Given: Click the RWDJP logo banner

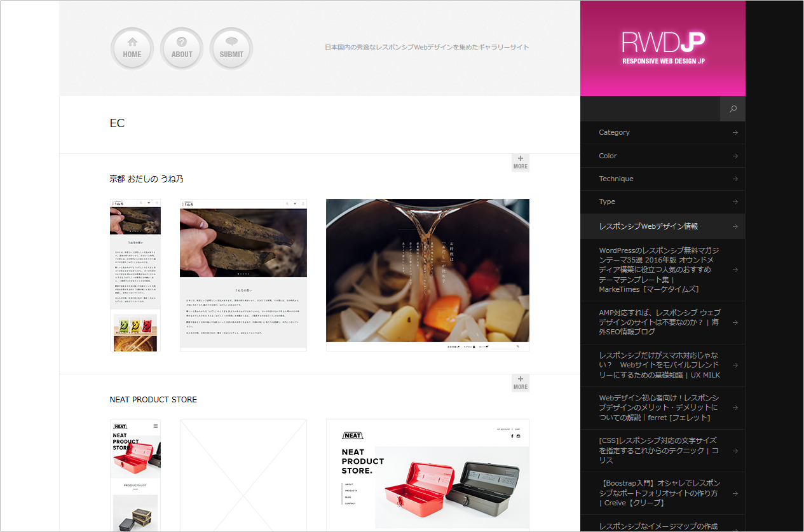Looking at the screenshot, I should [663, 48].
